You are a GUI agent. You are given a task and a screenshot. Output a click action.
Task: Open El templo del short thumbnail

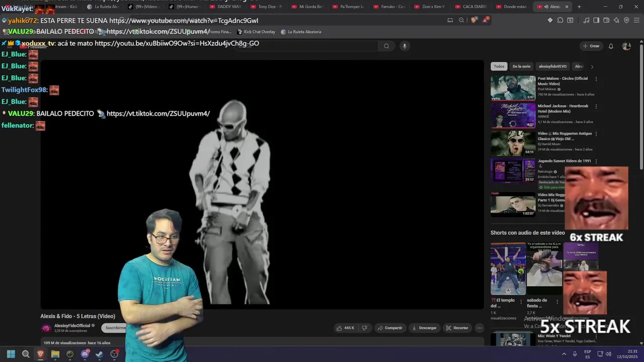(508, 268)
